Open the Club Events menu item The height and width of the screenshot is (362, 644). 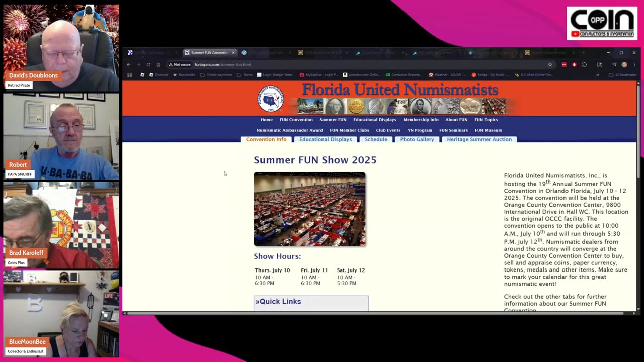coord(388,130)
